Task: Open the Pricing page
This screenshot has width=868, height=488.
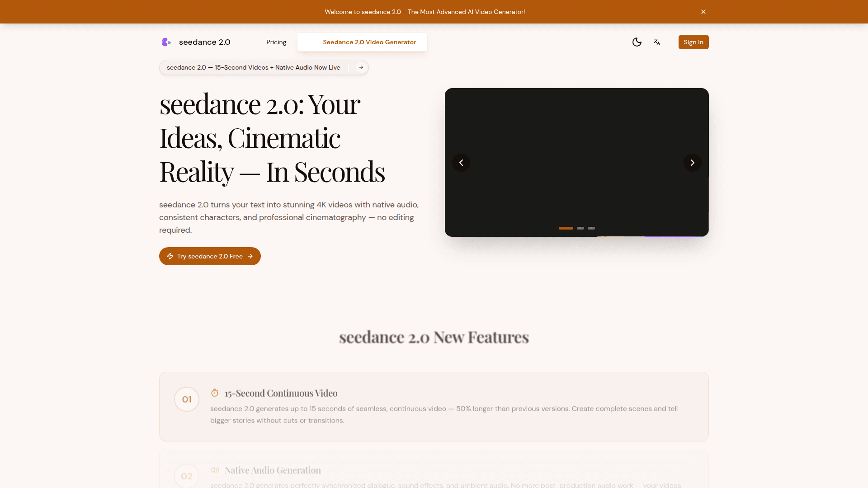Action: tap(276, 42)
